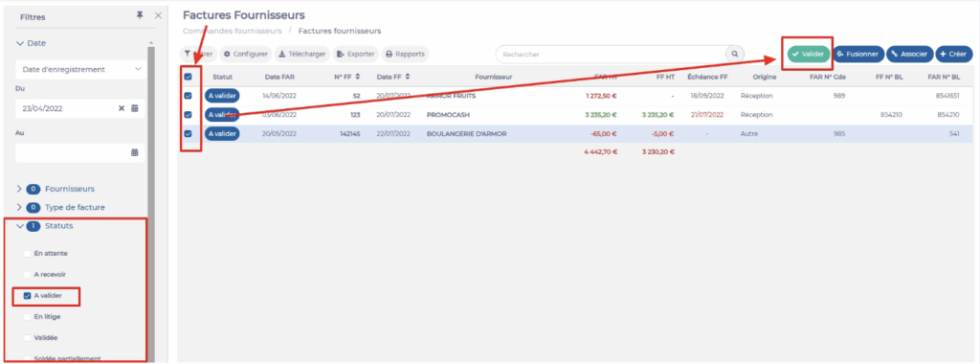Sort by N° FF column arrows
The height and width of the screenshot is (364, 980).
pos(358,77)
